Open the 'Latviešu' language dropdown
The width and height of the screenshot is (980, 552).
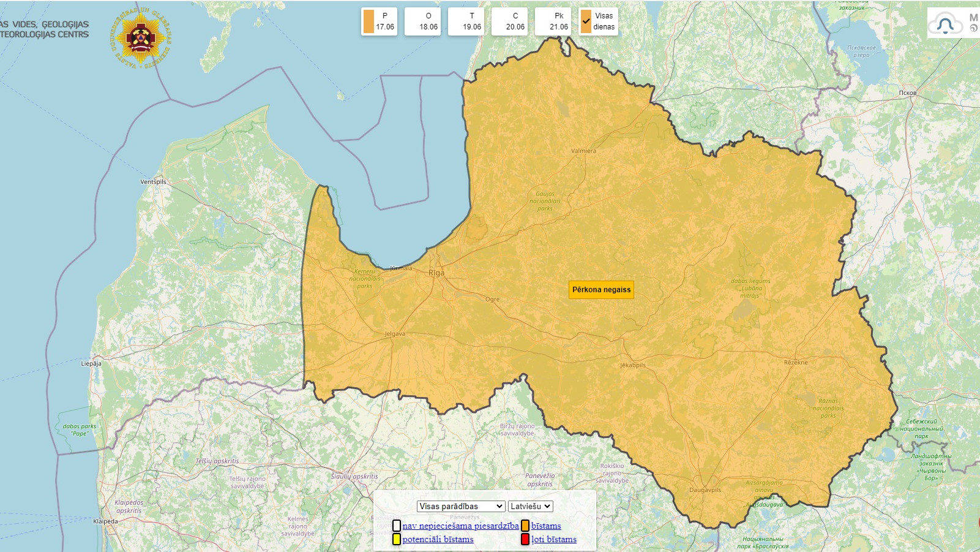530,506
